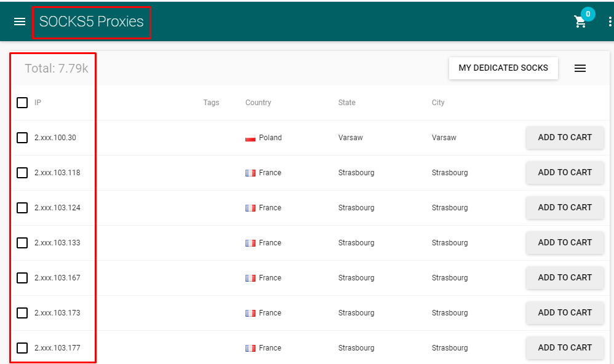Sort by the Tags column header

(x=211, y=103)
